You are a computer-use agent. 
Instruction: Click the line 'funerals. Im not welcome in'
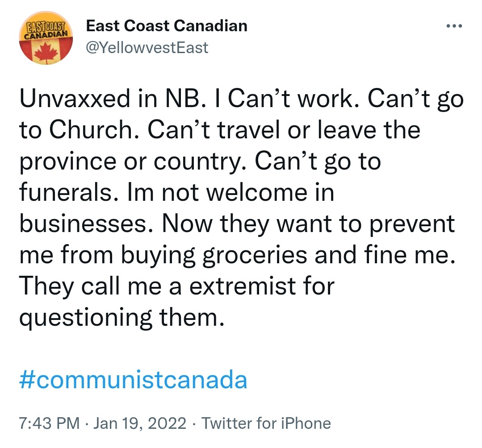pyautogui.click(x=177, y=193)
